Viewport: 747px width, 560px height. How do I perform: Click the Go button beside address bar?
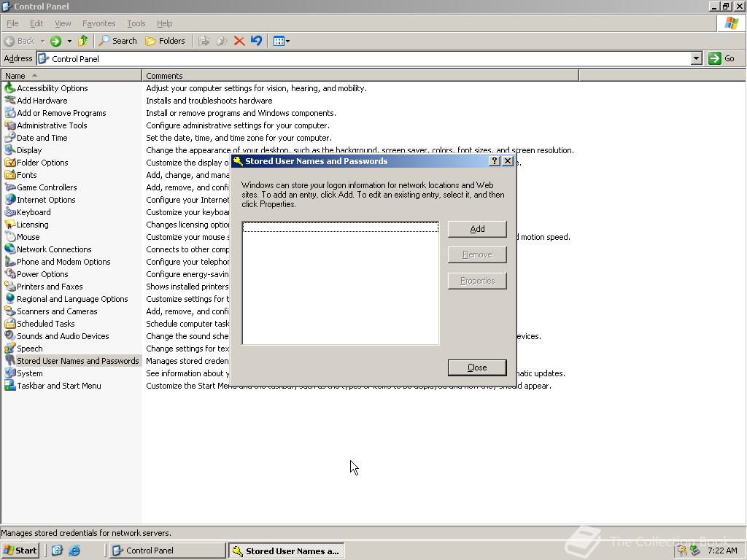click(x=722, y=58)
